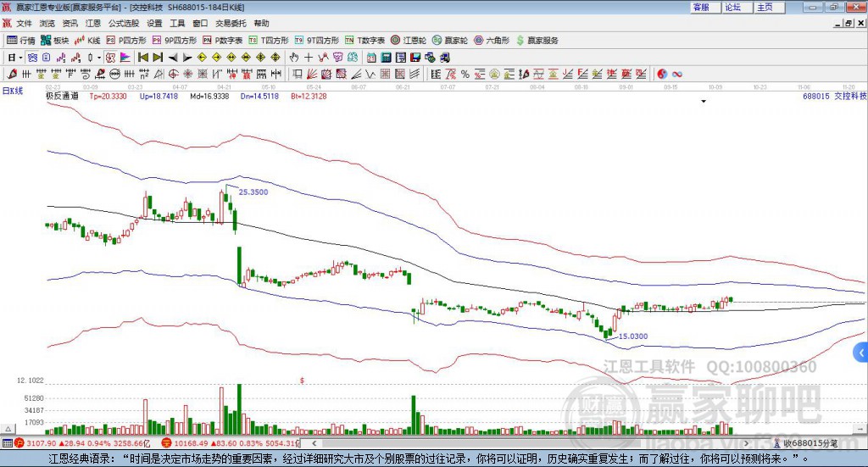Open the T数字表 tool

pos(364,41)
